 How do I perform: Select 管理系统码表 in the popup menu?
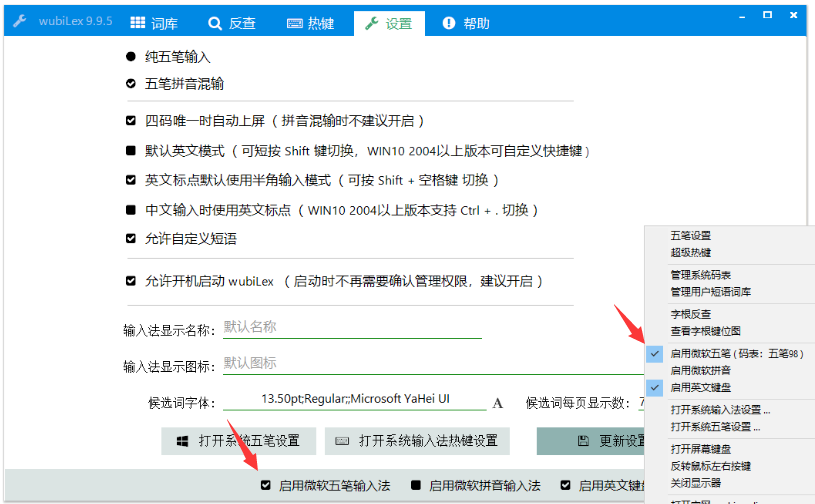pyautogui.click(x=700, y=275)
